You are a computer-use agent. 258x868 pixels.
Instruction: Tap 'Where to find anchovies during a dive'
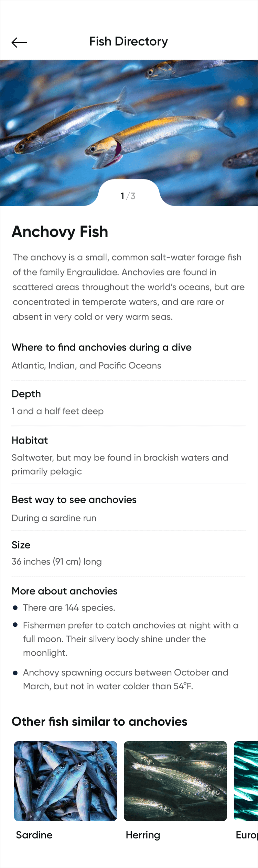click(x=101, y=347)
